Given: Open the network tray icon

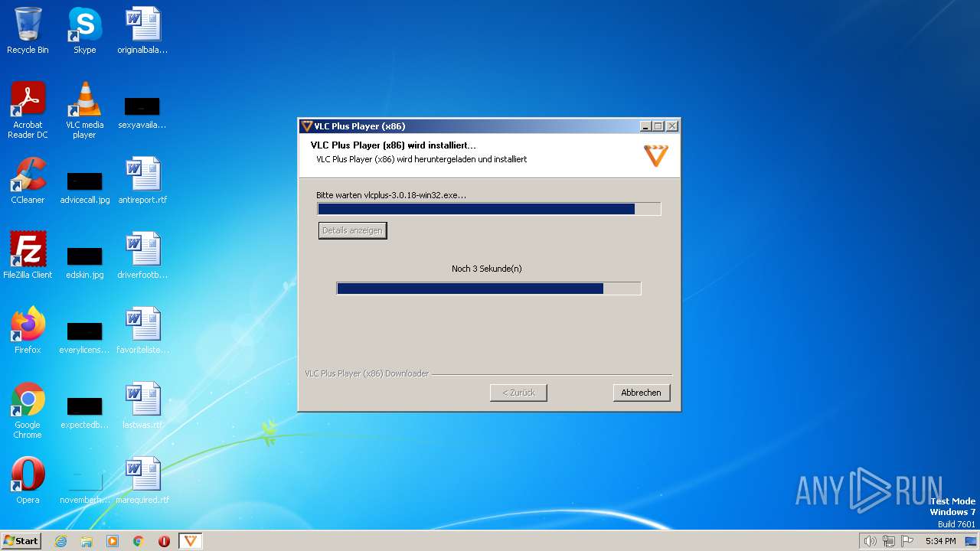Looking at the screenshot, I should 889,541.
